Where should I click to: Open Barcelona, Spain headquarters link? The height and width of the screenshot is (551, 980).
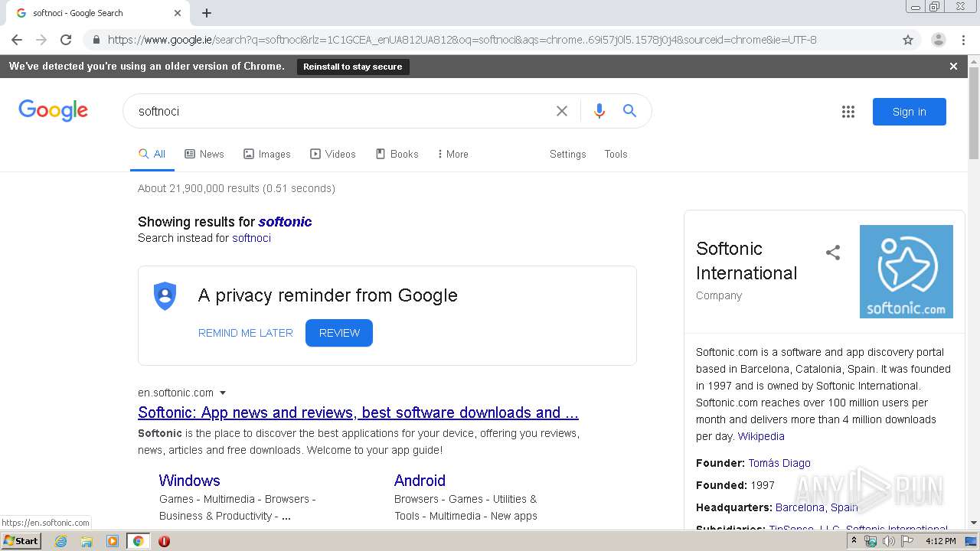tap(817, 507)
